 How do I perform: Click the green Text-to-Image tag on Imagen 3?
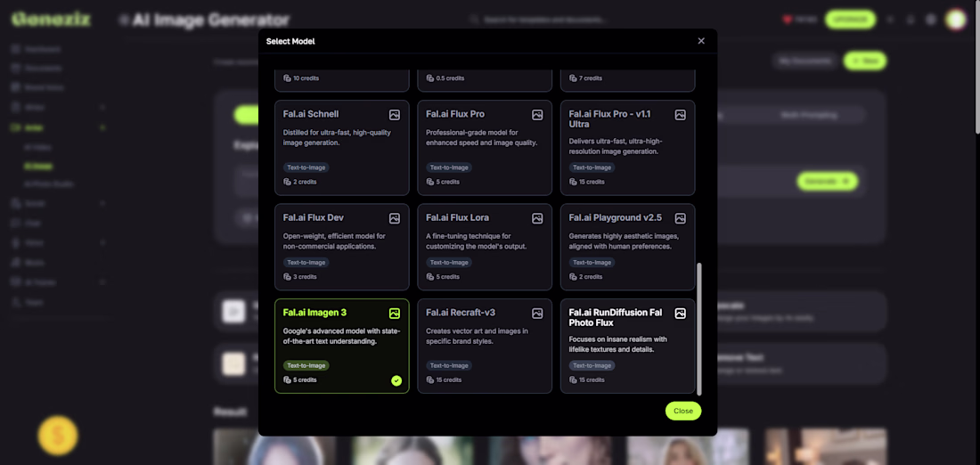pyautogui.click(x=306, y=365)
